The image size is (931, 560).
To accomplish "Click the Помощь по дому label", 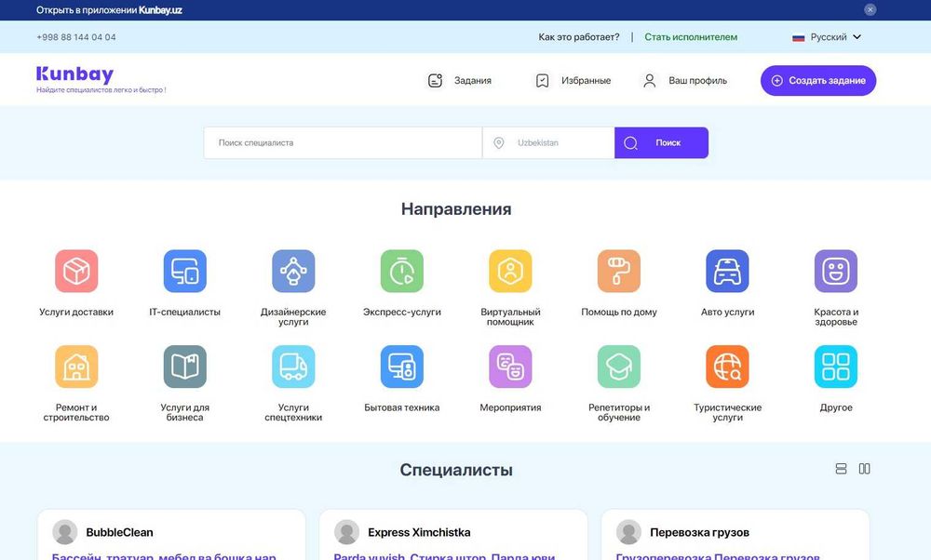I will click(619, 312).
